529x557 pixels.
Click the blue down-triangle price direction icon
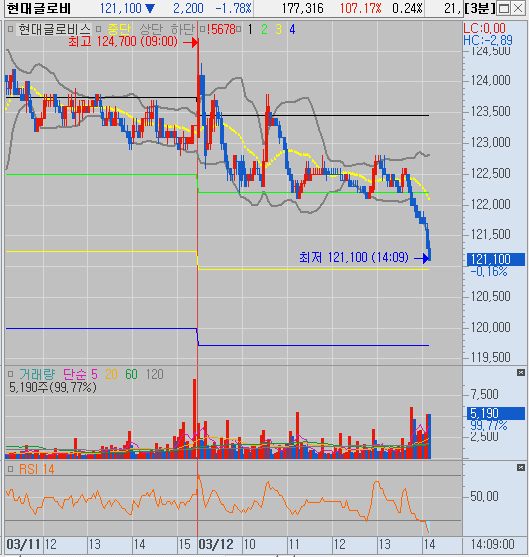coord(150,8)
